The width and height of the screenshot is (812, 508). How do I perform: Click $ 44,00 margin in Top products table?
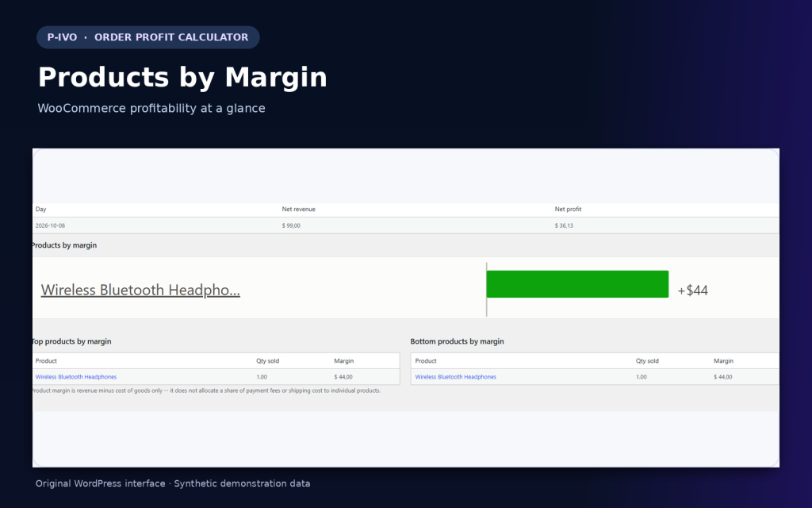343,377
